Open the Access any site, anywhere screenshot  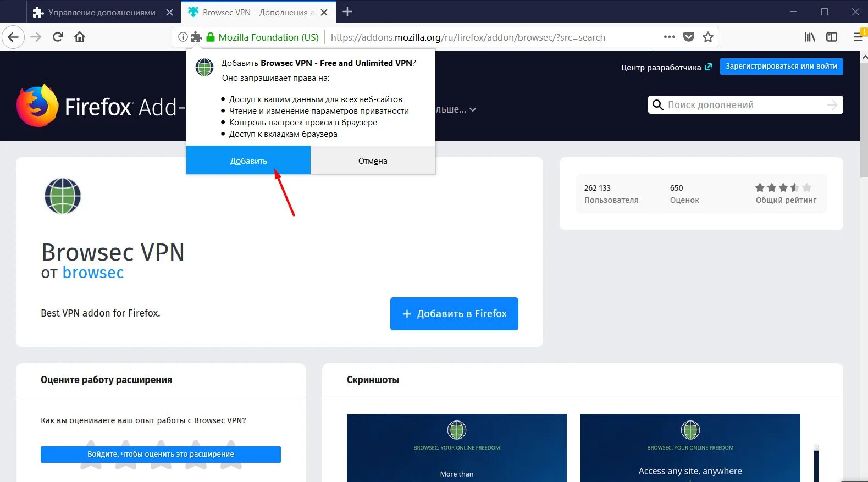(x=690, y=448)
